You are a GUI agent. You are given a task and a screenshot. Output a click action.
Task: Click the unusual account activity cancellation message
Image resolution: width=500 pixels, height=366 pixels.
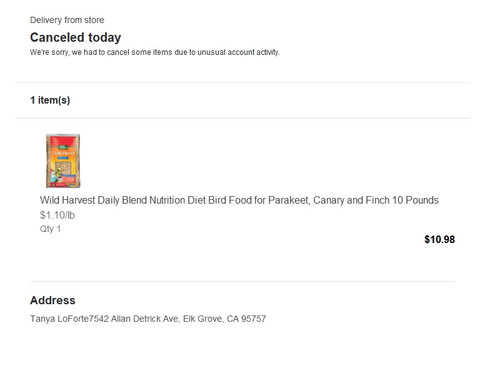click(155, 52)
